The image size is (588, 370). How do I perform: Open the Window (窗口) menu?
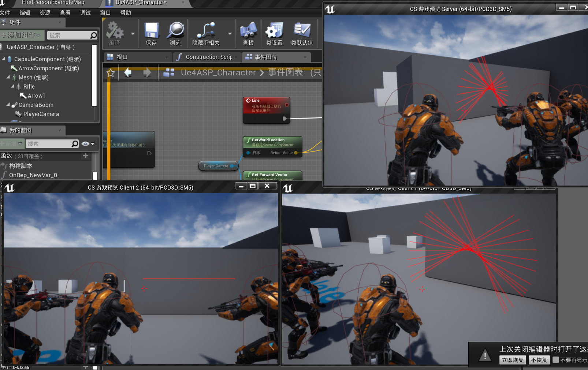coord(105,12)
